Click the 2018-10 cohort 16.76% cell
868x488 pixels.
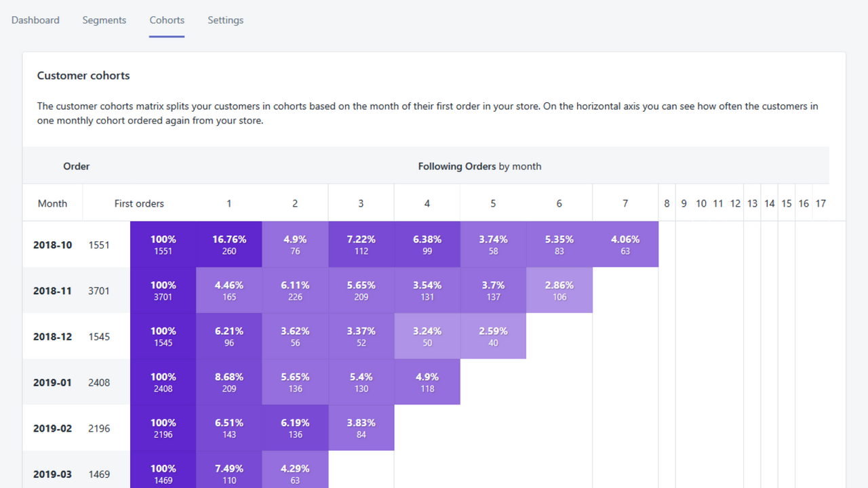(229, 245)
